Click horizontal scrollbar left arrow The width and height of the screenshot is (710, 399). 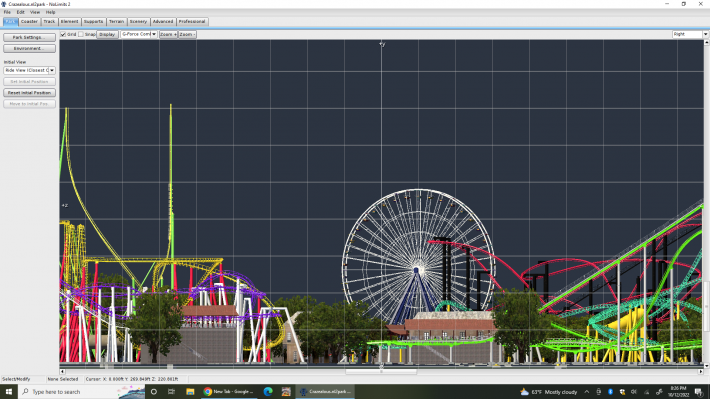pos(62,371)
